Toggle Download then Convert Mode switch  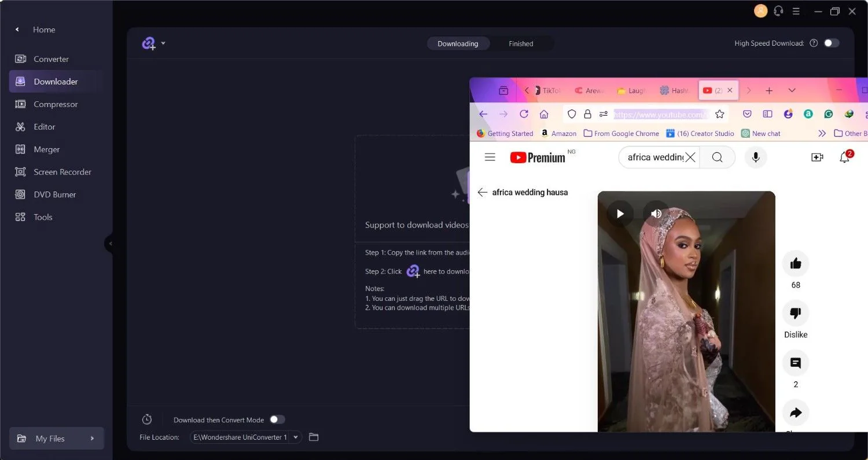[x=277, y=419]
